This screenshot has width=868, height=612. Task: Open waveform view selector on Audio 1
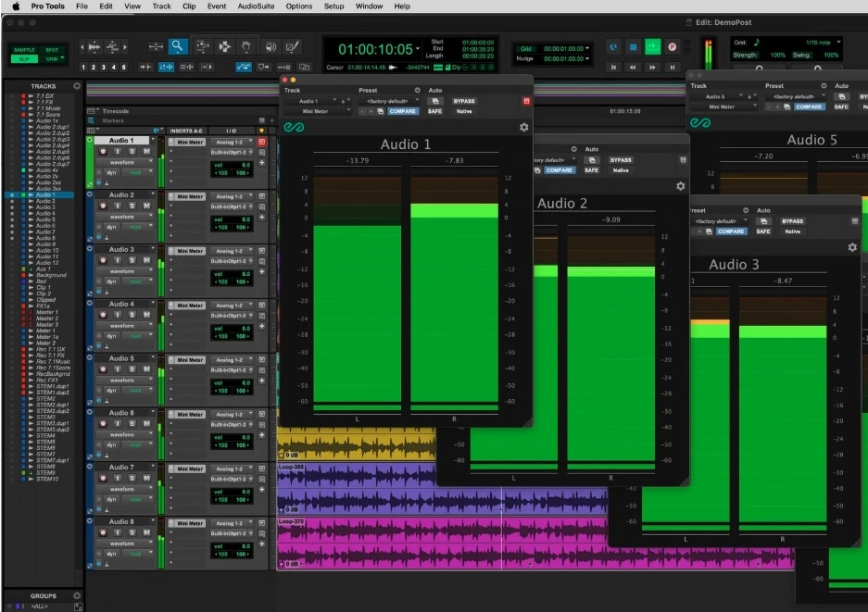(122, 162)
